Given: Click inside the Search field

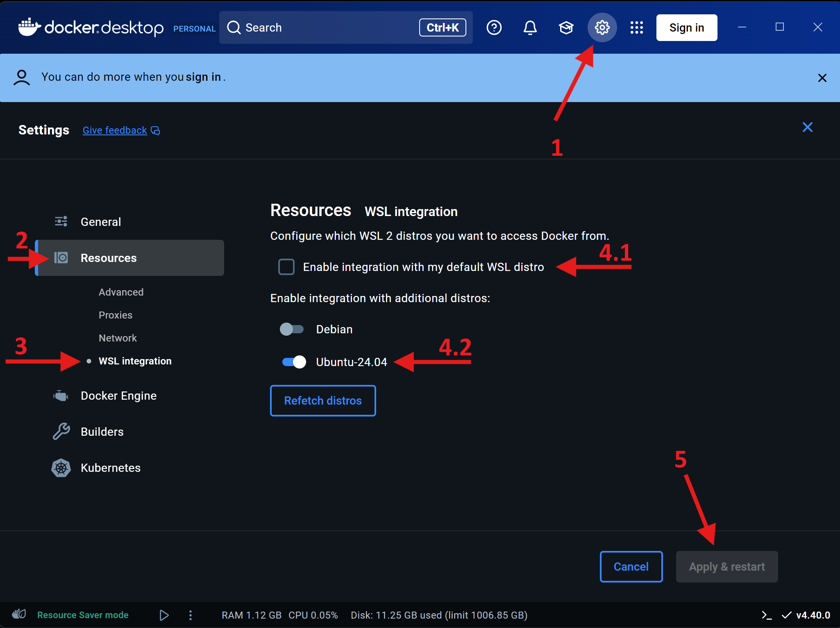Looking at the screenshot, I should click(x=346, y=27).
